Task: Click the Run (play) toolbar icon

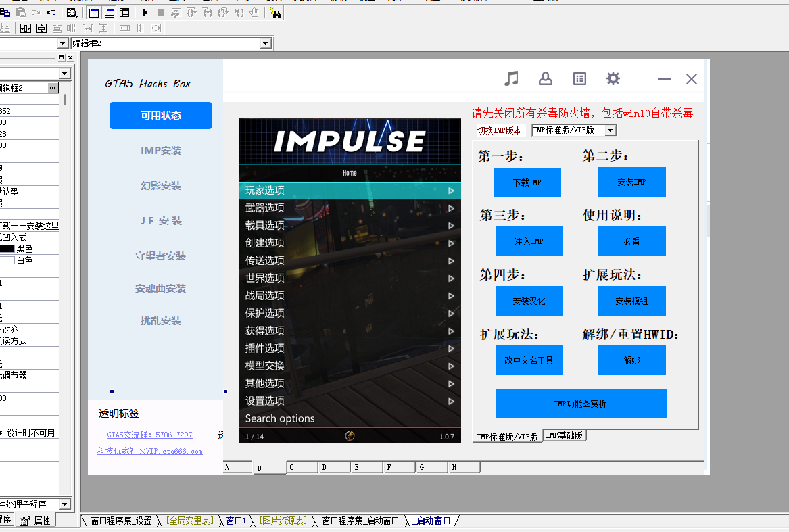Action: (145, 12)
